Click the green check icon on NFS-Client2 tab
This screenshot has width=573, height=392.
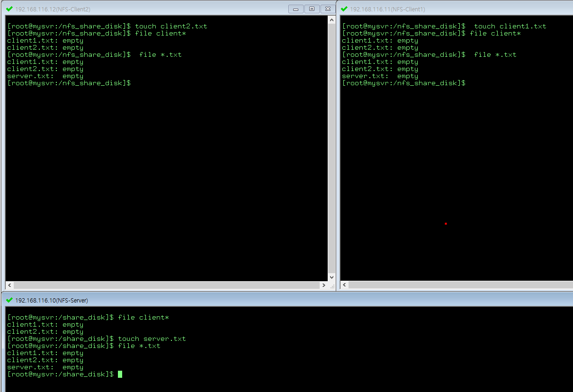tap(9, 9)
